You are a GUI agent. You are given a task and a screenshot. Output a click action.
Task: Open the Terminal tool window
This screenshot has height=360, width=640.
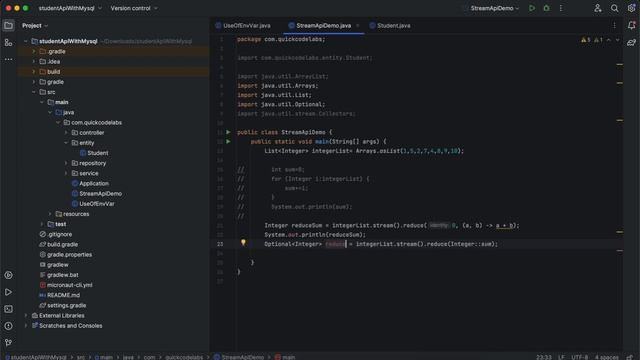click(x=8, y=309)
